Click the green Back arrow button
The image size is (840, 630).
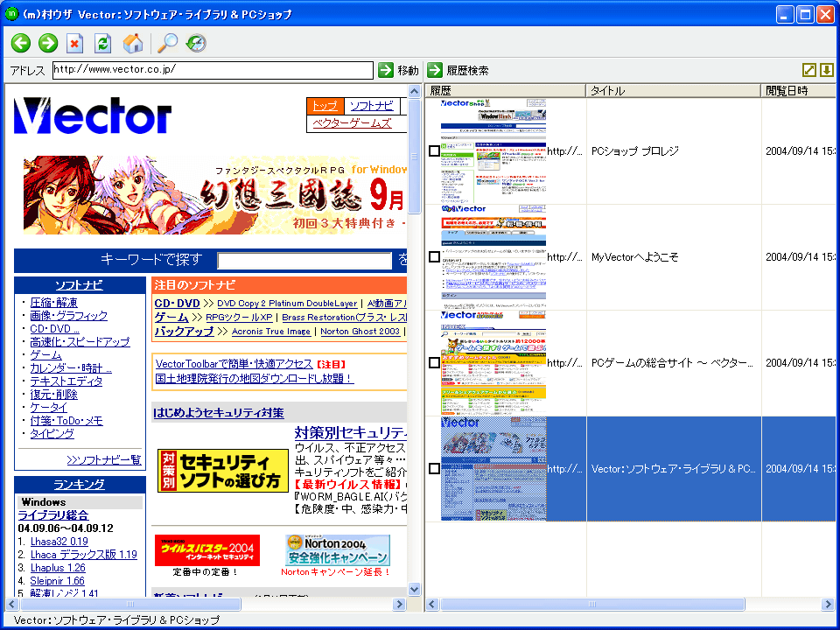coord(21,43)
